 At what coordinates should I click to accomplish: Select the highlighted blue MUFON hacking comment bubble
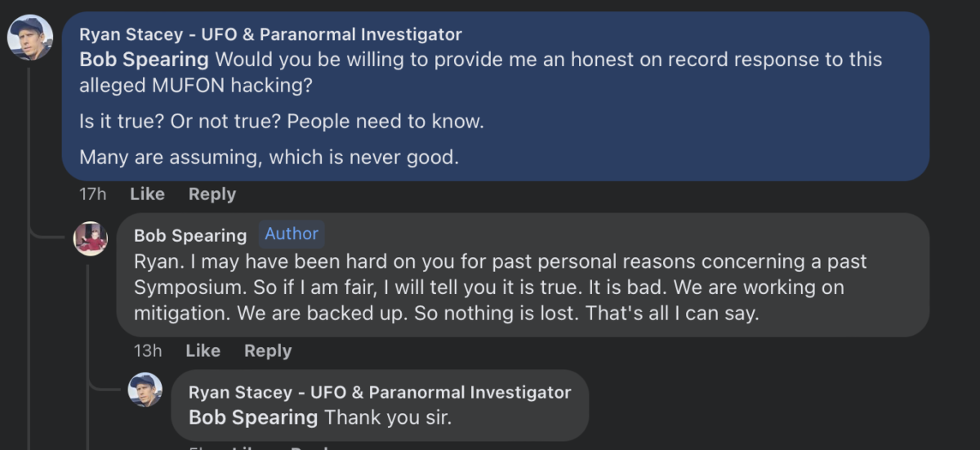tap(496, 96)
